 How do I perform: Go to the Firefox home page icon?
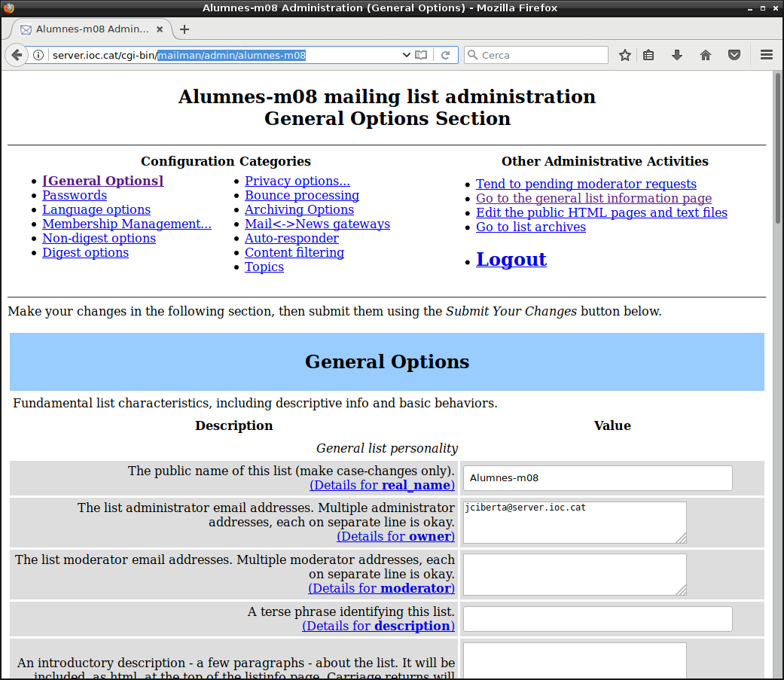pos(706,55)
